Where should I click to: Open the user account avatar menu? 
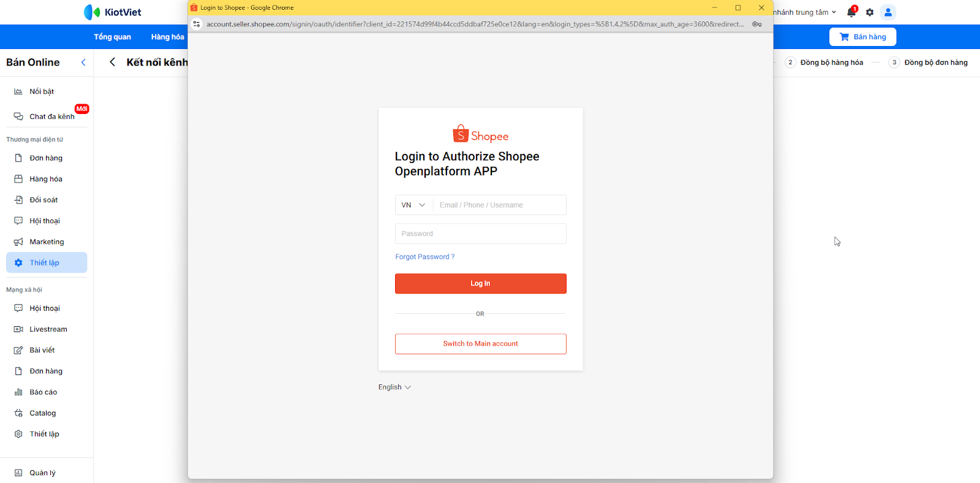coord(888,12)
